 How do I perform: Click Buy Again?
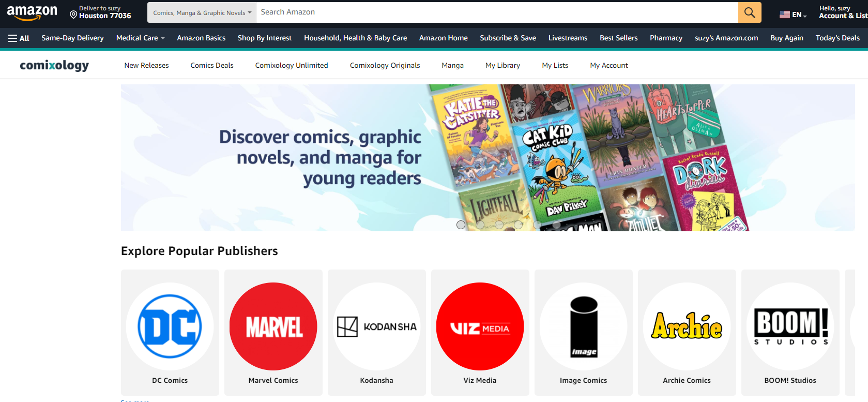(787, 38)
